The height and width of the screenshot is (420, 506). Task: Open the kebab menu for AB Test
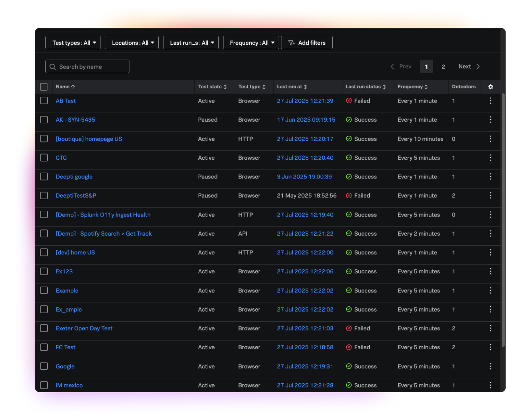click(x=490, y=100)
